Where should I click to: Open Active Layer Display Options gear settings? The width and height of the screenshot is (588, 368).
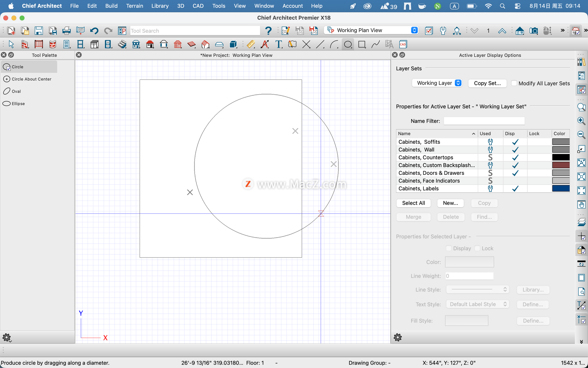(398, 338)
